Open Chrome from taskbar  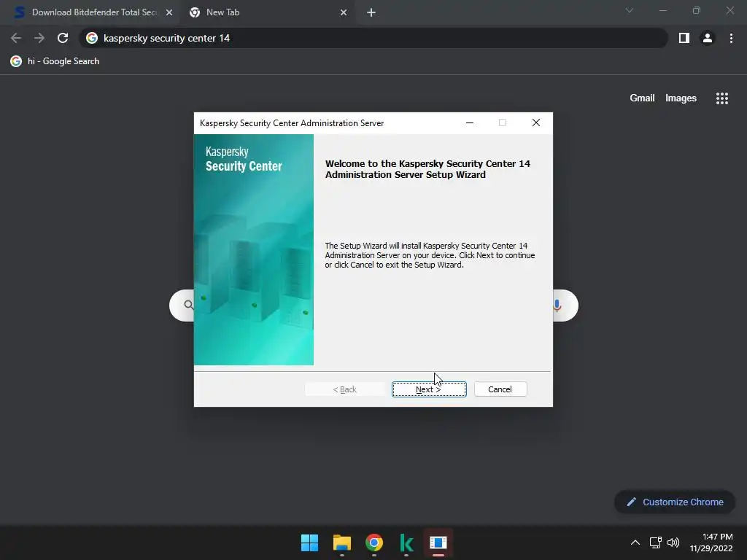coord(374,542)
